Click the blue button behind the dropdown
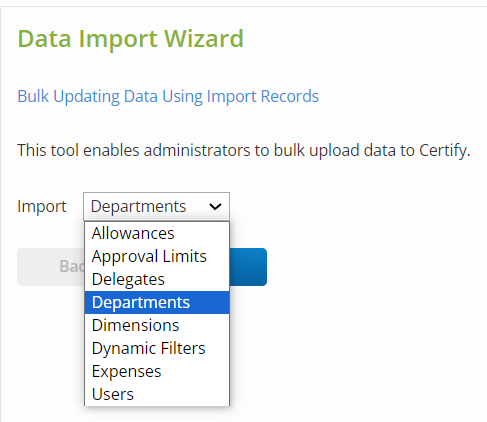The width and height of the screenshot is (487, 422). click(248, 267)
